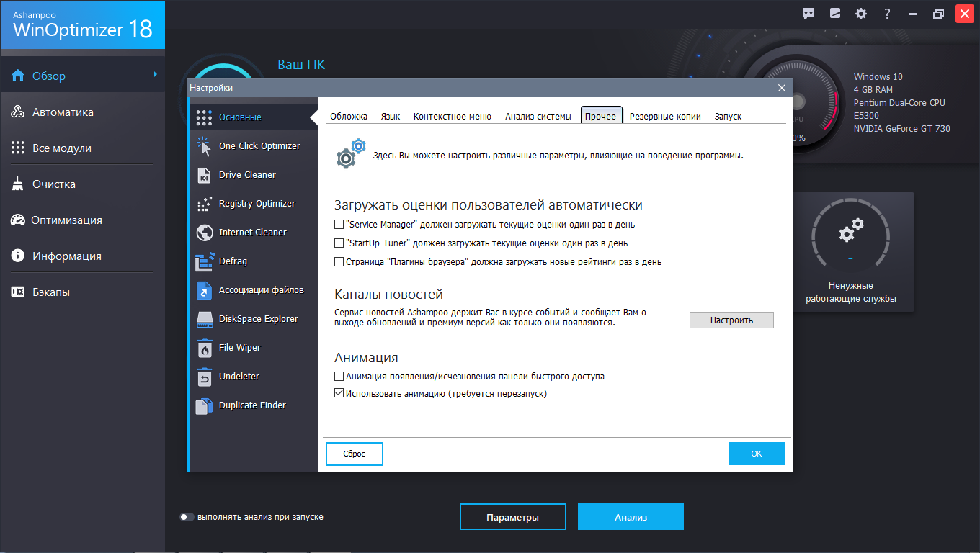980x553 pixels.
Task: Uncheck 'Использовать анимацию' checkbox
Action: (x=339, y=394)
